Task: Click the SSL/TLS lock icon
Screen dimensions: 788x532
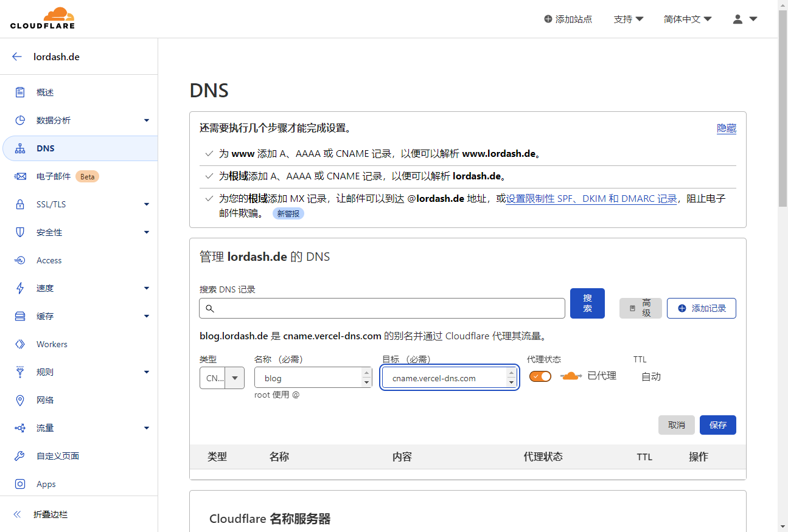Action: click(20, 204)
